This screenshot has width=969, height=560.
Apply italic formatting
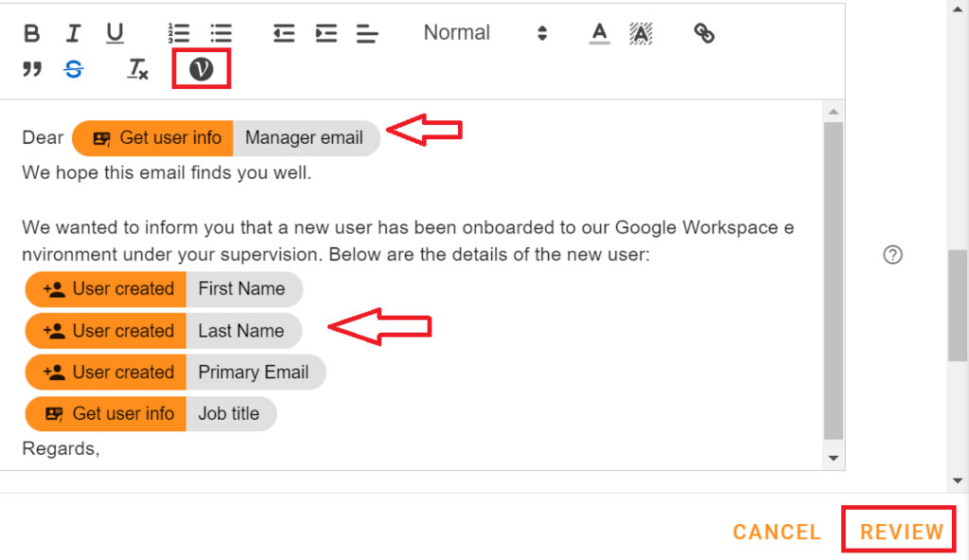click(73, 33)
